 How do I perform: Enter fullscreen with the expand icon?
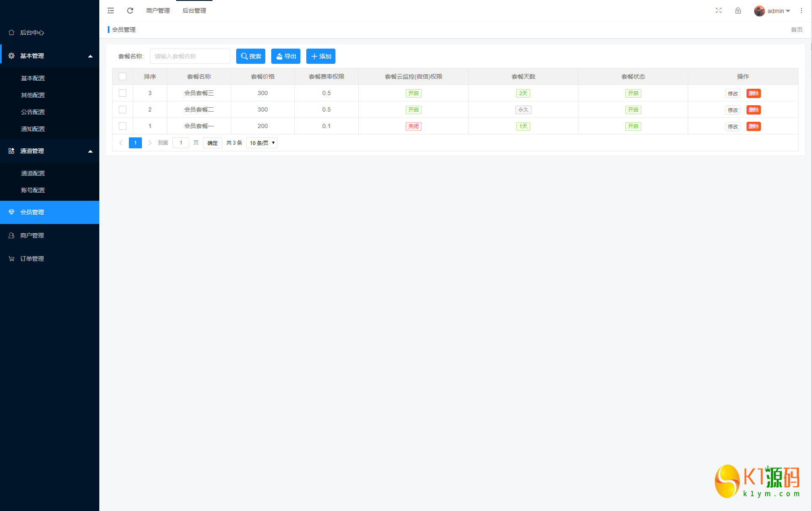coord(719,11)
